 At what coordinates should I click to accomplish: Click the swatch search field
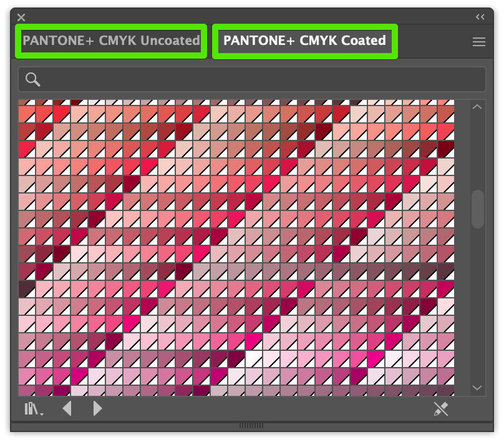(x=251, y=79)
